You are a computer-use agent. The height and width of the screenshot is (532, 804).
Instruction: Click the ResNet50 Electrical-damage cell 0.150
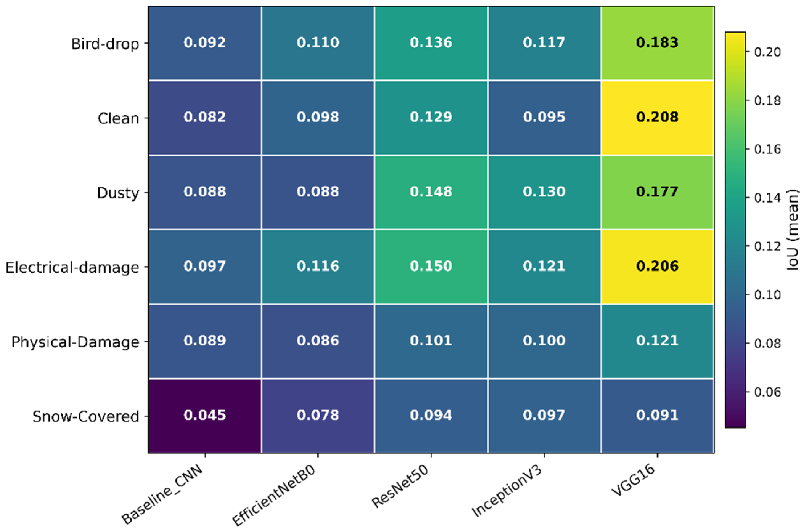point(431,267)
